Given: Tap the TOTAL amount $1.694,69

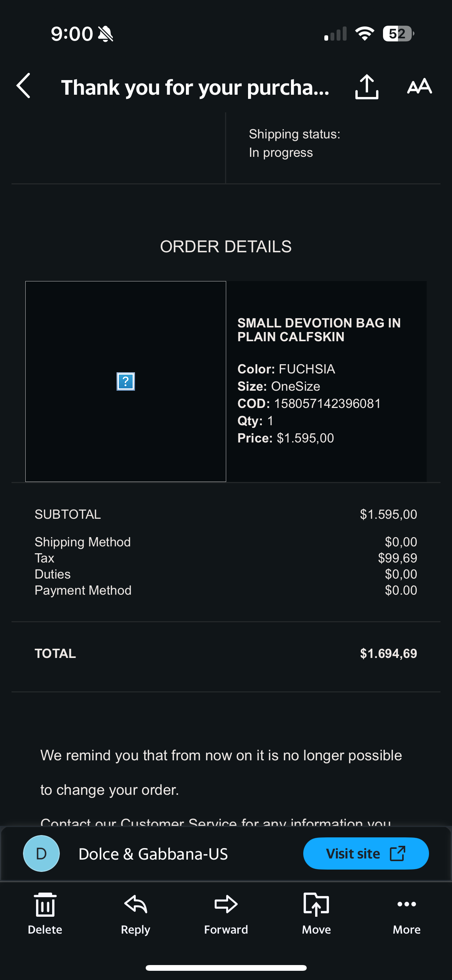Looking at the screenshot, I should (x=388, y=653).
